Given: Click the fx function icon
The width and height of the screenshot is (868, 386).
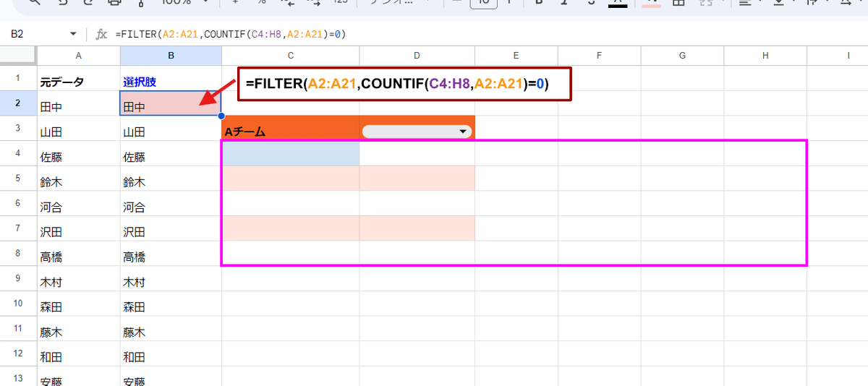Looking at the screenshot, I should coord(101,34).
